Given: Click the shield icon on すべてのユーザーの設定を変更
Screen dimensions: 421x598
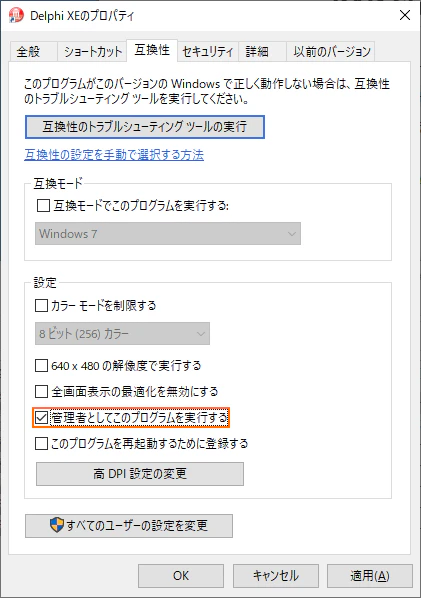Looking at the screenshot, I should click(x=57, y=525).
